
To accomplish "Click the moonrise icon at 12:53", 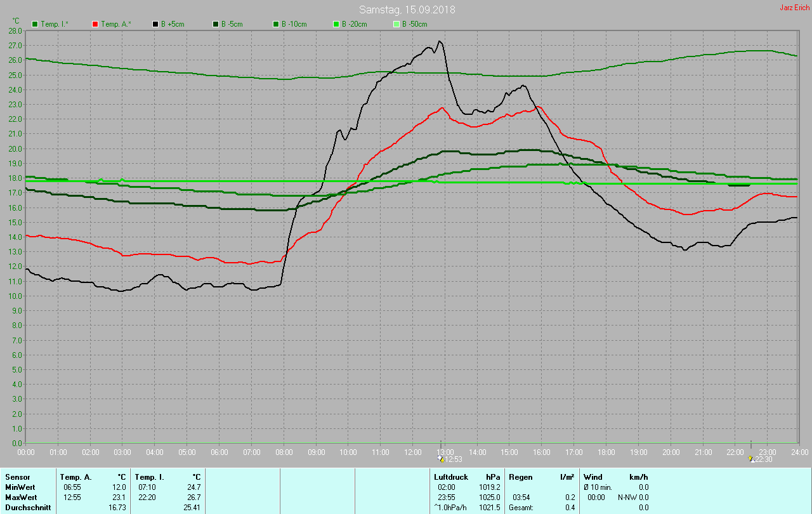I will [x=441, y=459].
